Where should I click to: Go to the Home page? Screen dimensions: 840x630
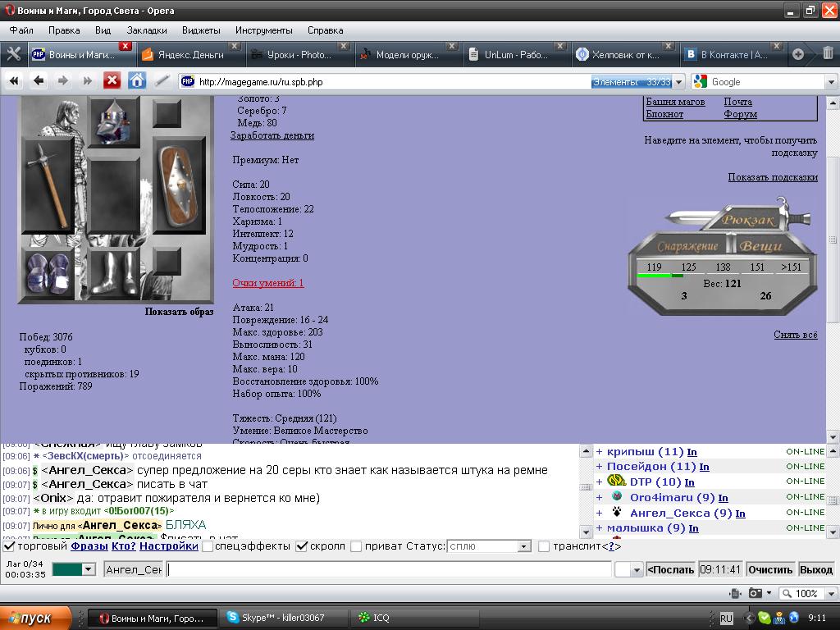(137, 81)
